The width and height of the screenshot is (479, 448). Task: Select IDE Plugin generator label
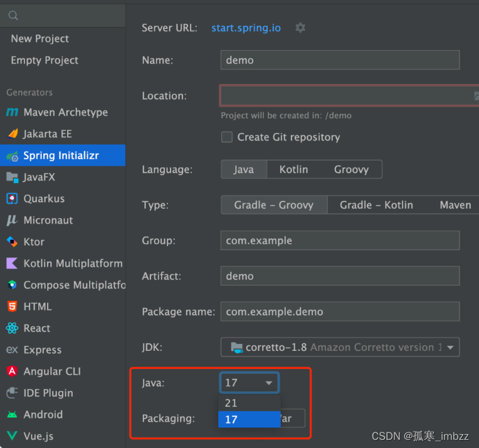point(48,393)
